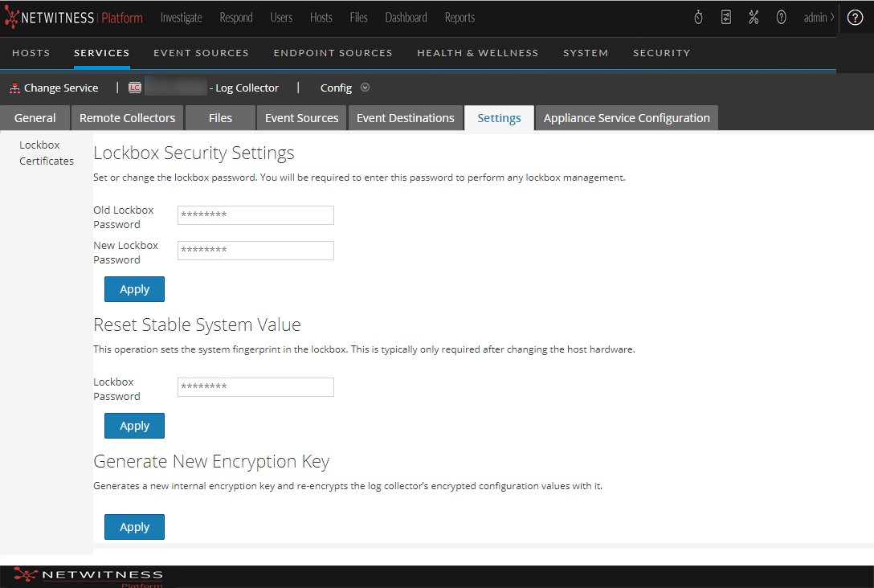
Task: Switch to the Appliance Service Configuration tab
Action: pyautogui.click(x=627, y=118)
